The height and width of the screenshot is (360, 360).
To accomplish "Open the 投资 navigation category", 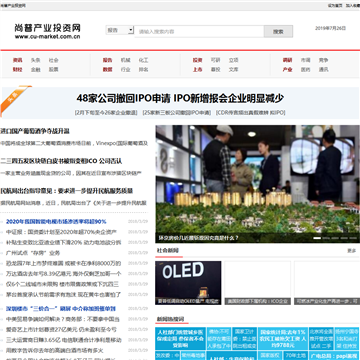I will click(x=197, y=60).
